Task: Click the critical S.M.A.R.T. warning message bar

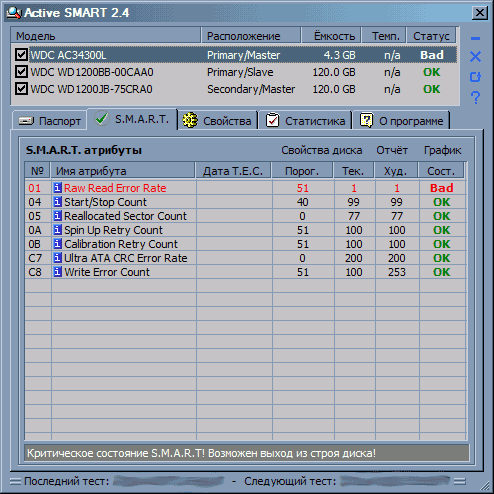Action: pyautogui.click(x=247, y=453)
